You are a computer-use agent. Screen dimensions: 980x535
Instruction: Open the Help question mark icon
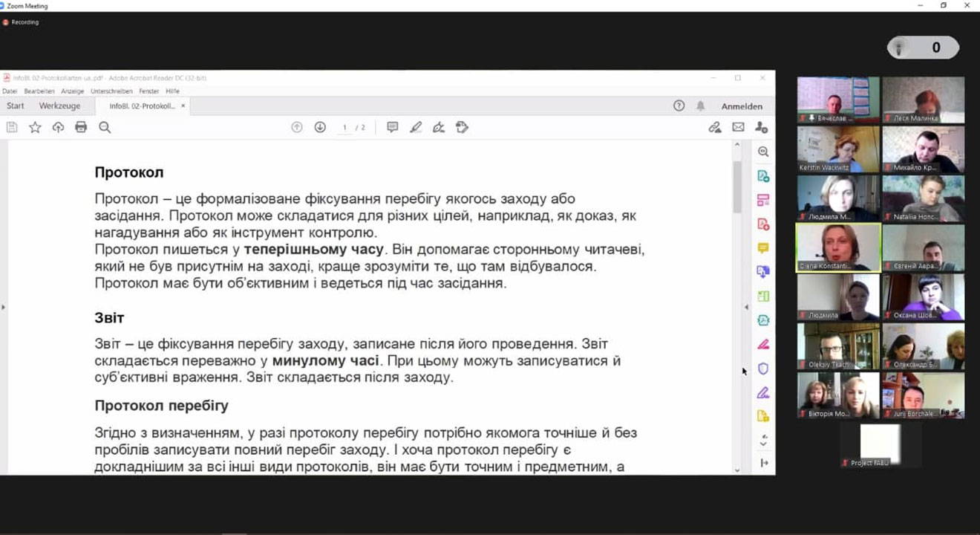click(679, 106)
